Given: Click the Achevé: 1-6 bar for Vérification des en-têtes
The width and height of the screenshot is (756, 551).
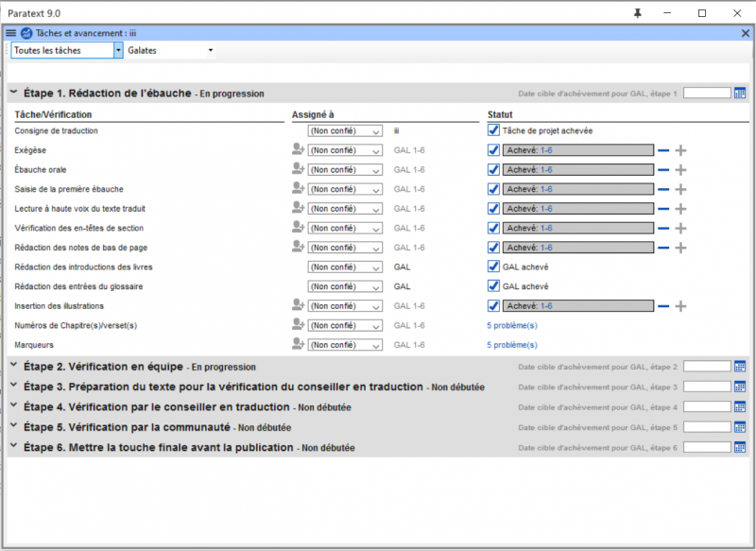Looking at the screenshot, I should pos(578,228).
